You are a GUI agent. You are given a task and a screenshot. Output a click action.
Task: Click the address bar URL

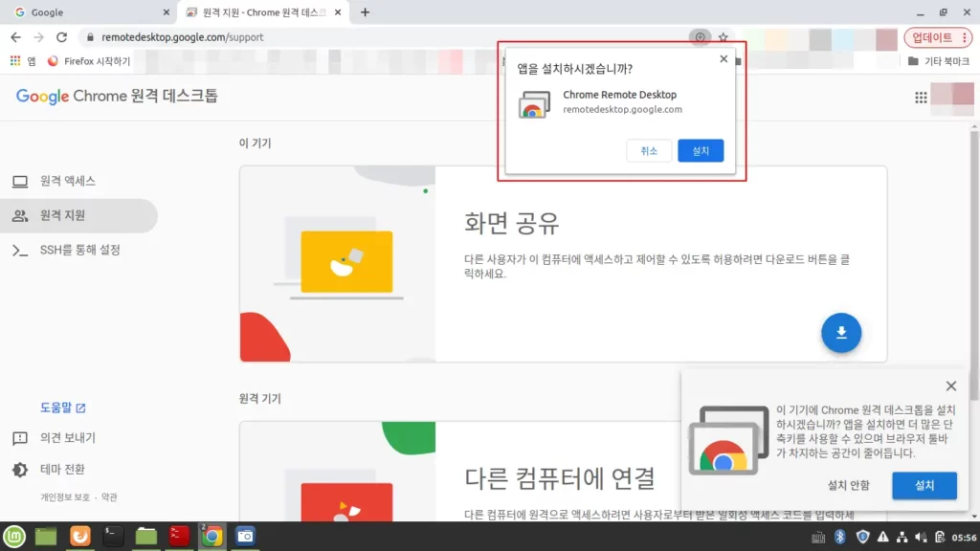[x=183, y=37]
